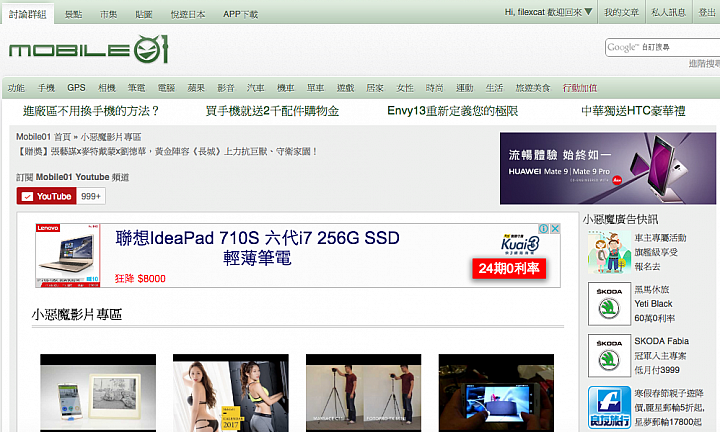The height and width of the screenshot is (432, 720).
Task: Open the 機車 category menu
Action: pos(286,88)
